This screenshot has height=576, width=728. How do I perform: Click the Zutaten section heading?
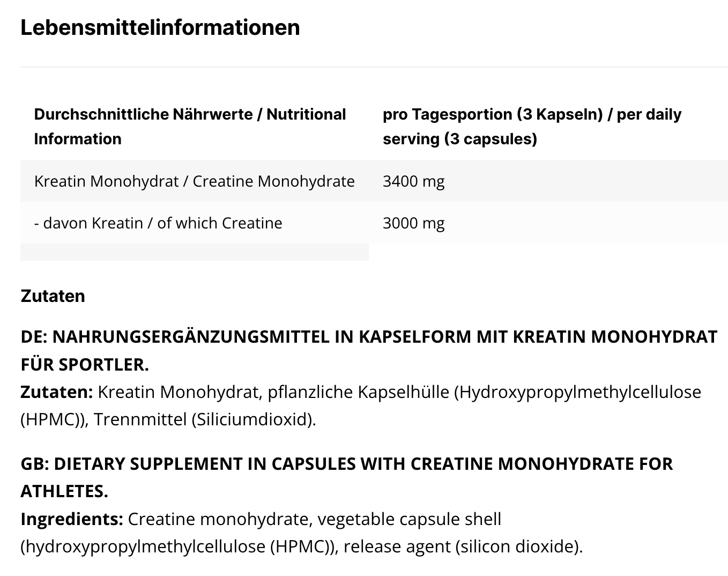coord(53,296)
